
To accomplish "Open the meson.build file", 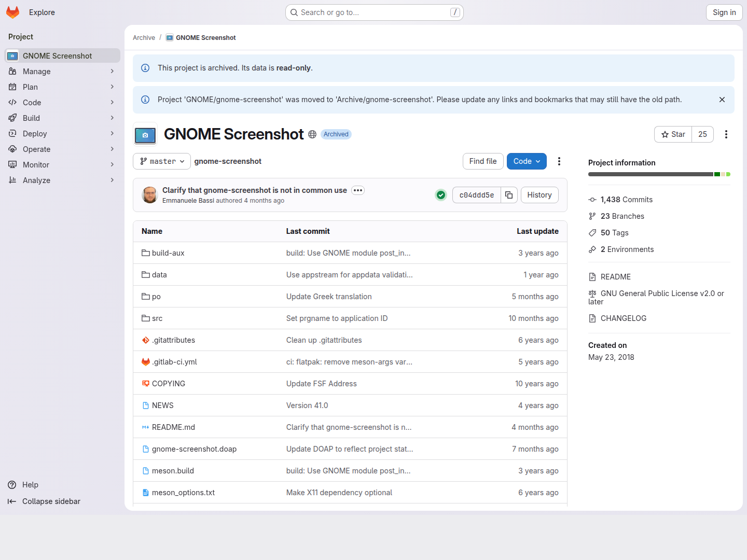I will 173,471.
